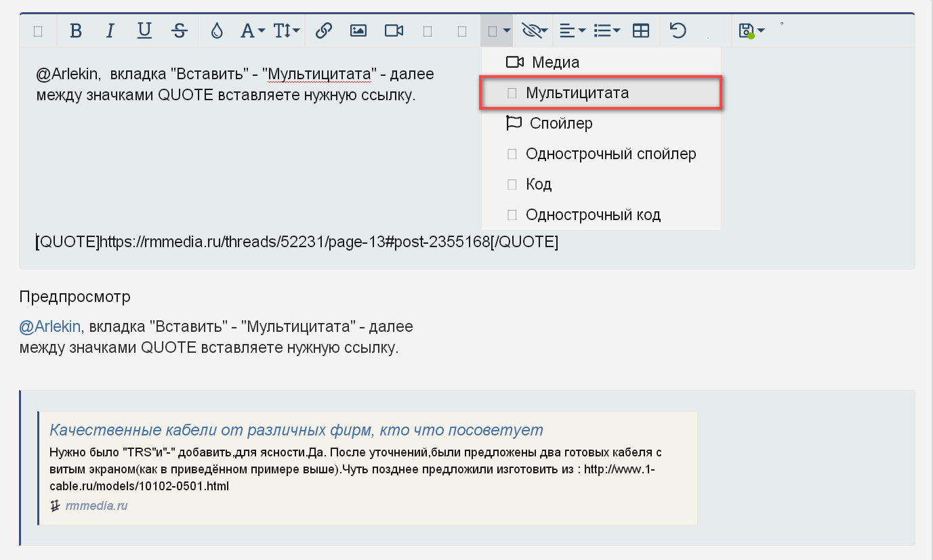
Task: Toggle italic formatting
Action: tap(110, 30)
